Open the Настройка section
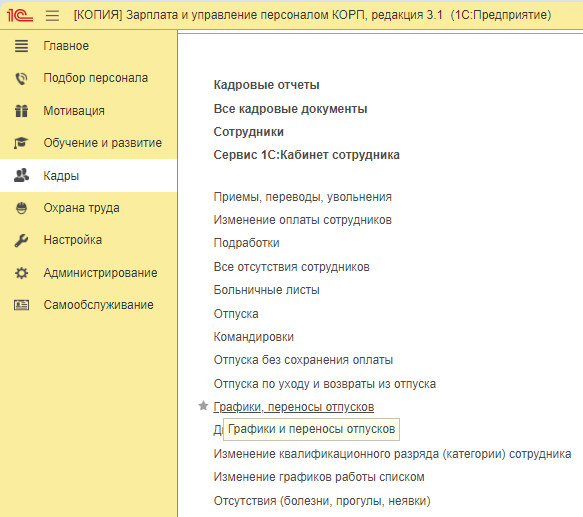 (88, 240)
